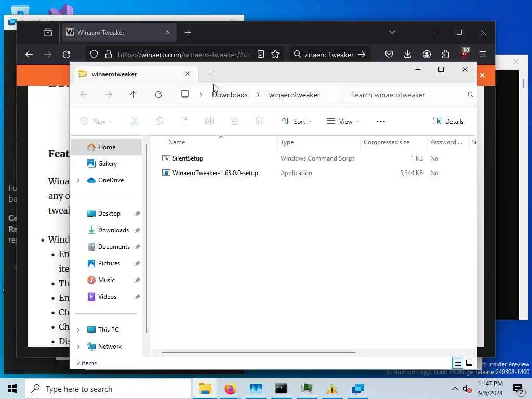Screen dimensions: 532x399
Task: Click winaerotweaker in the address breadcrumb
Action: (294, 95)
